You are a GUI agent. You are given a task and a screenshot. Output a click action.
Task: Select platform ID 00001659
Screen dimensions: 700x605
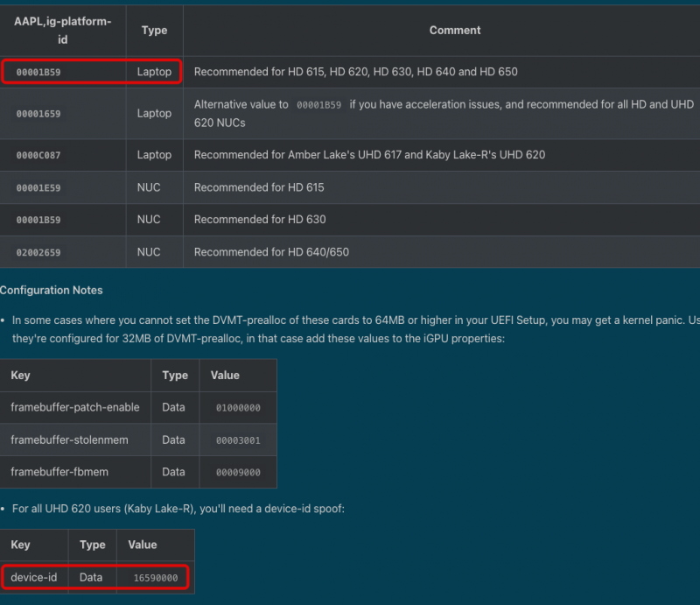tap(38, 114)
